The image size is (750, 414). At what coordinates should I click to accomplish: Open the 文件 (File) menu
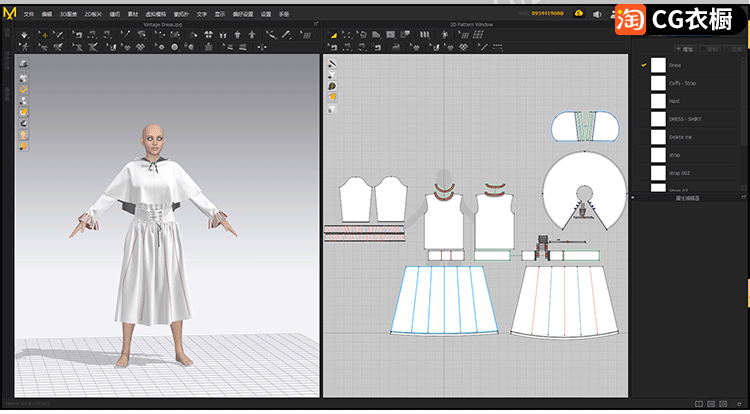click(x=28, y=14)
